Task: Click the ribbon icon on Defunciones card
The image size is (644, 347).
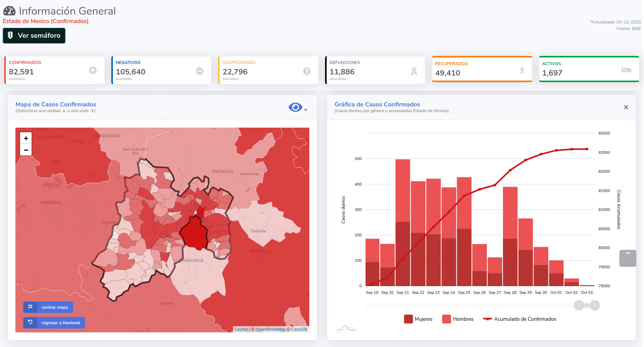Action: click(414, 71)
